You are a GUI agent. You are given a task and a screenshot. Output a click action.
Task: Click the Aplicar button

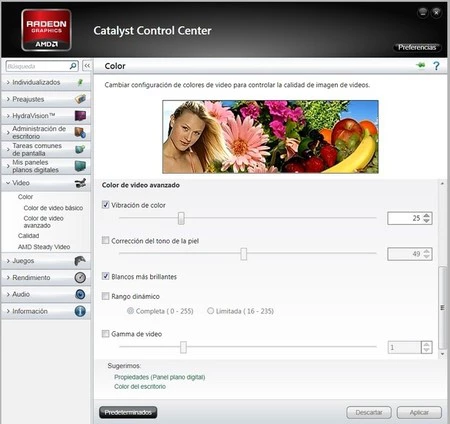419,412
